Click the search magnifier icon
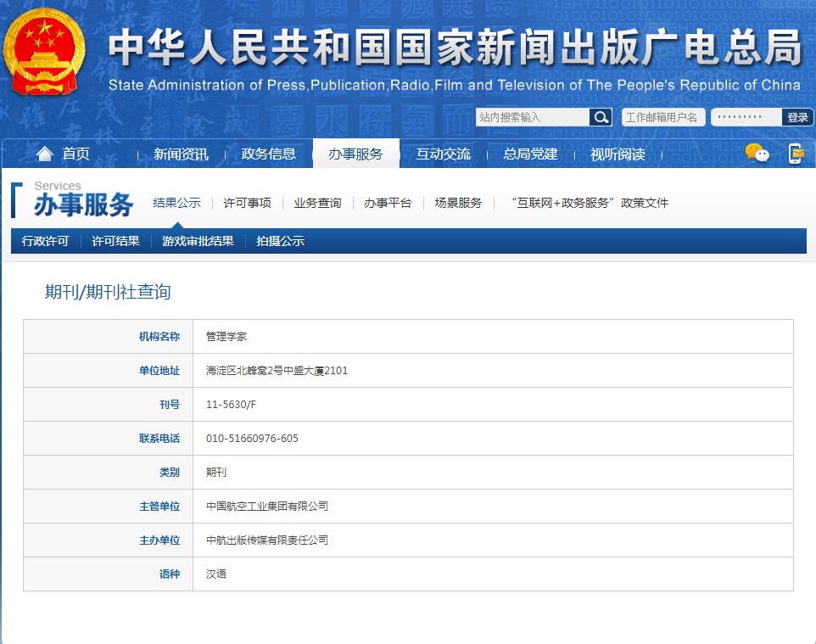The width and height of the screenshot is (816, 644). (601, 117)
